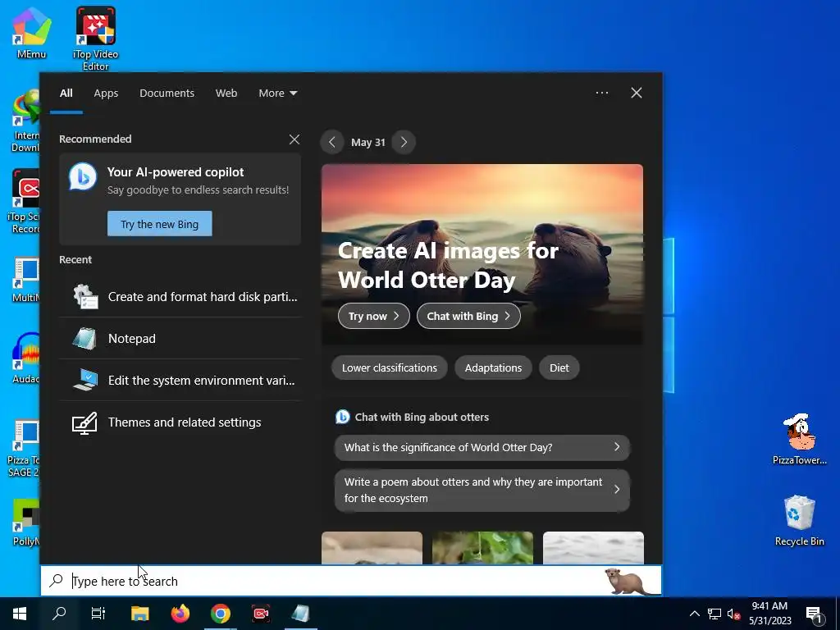Switch to the Web tab

[226, 94]
